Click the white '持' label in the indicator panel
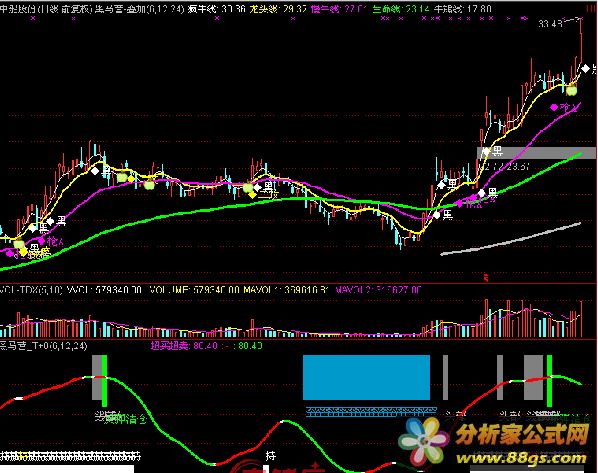The width and height of the screenshot is (598, 473). point(270,455)
